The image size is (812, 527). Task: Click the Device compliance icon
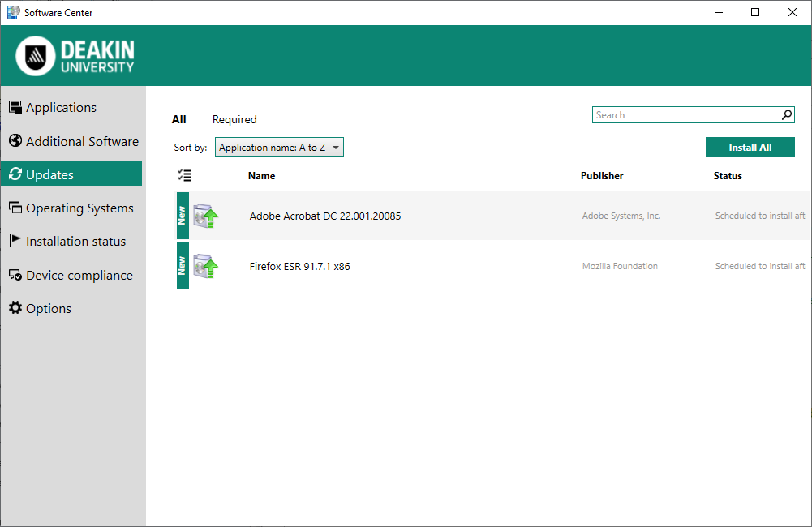(15, 275)
